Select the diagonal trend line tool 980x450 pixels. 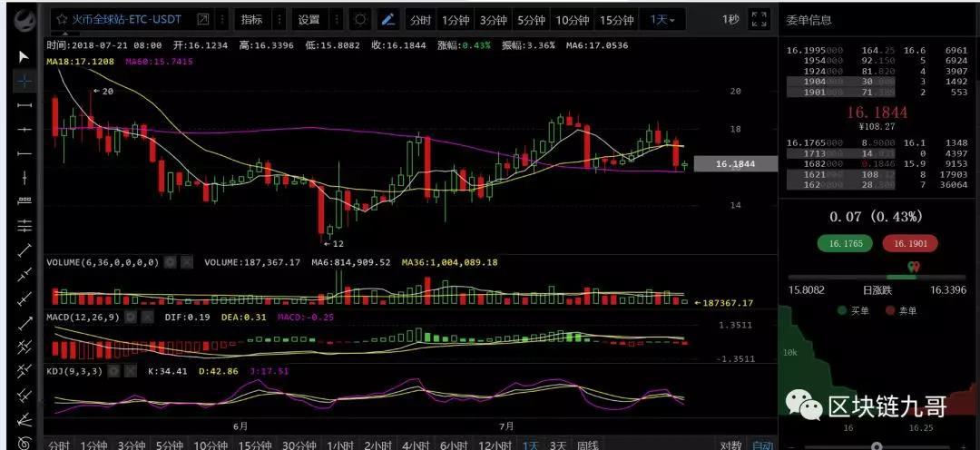24,250
